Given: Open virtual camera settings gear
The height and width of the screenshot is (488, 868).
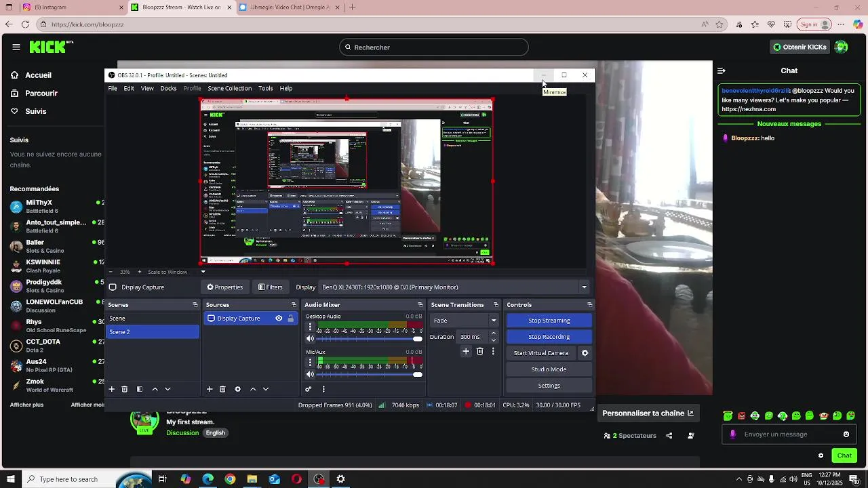Looking at the screenshot, I should click(585, 353).
